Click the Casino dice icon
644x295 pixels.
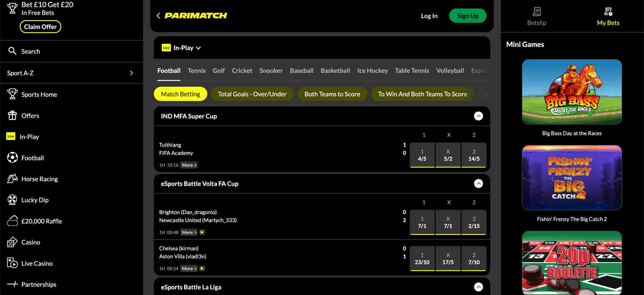(x=12, y=242)
